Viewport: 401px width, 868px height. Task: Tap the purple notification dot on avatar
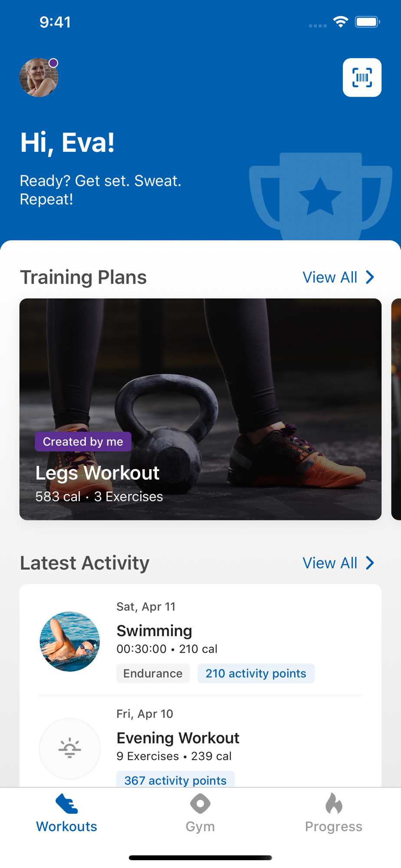[53, 63]
